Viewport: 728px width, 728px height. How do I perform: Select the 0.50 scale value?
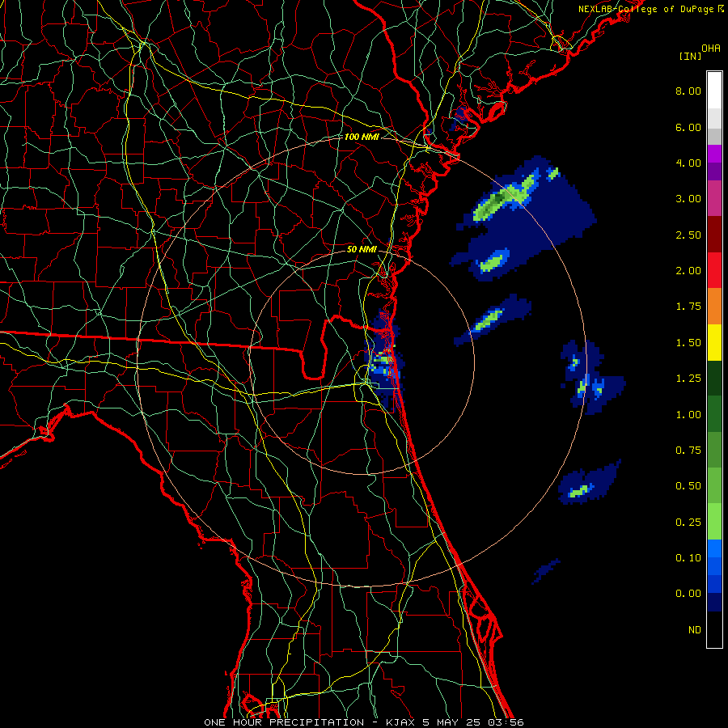click(x=688, y=486)
